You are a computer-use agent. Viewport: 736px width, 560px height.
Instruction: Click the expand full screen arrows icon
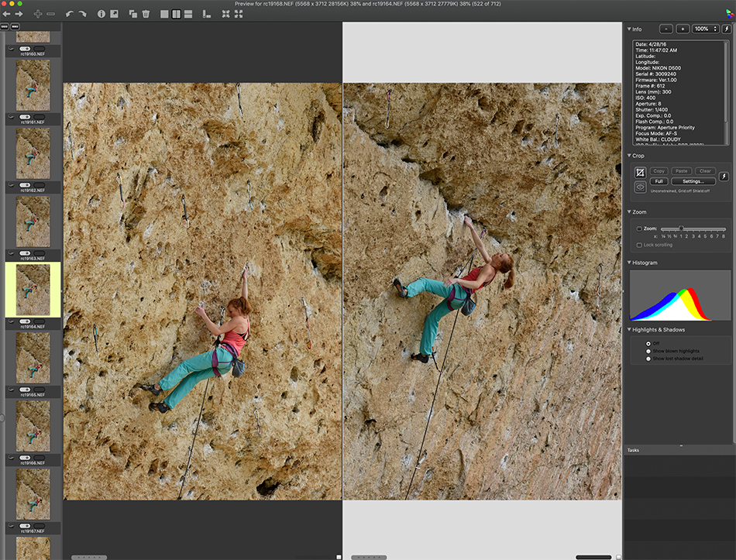239,14
